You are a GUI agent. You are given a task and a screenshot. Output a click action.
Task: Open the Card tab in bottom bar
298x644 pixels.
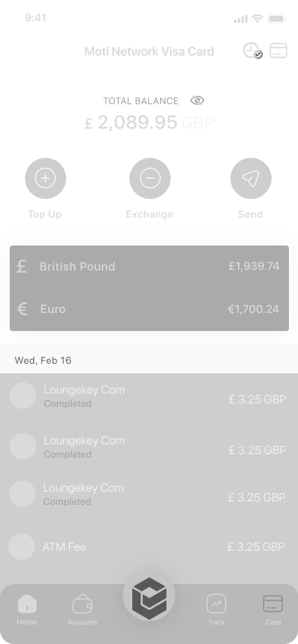273,610
